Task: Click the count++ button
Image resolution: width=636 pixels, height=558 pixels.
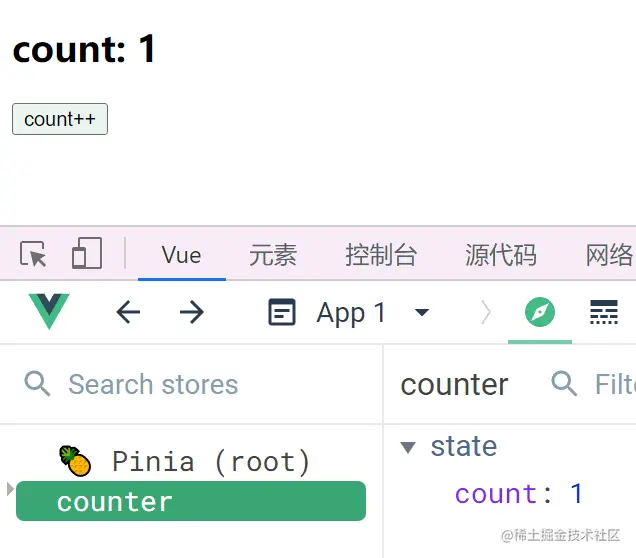Action: click(x=60, y=119)
